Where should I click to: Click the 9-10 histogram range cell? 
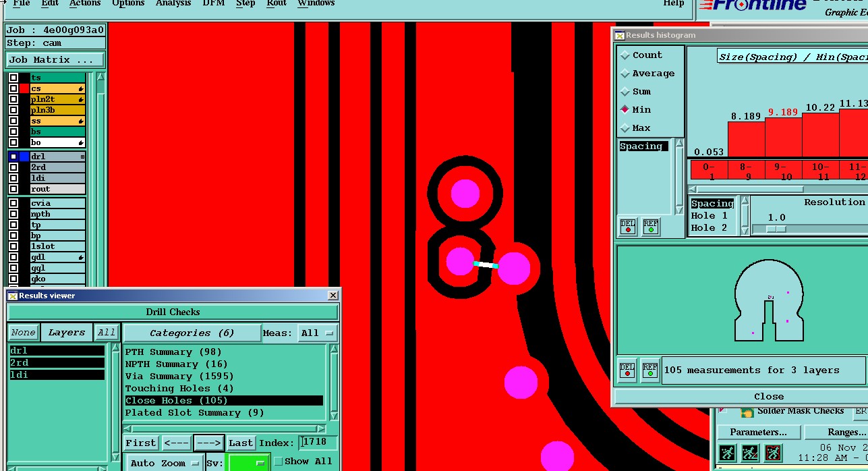click(783, 170)
